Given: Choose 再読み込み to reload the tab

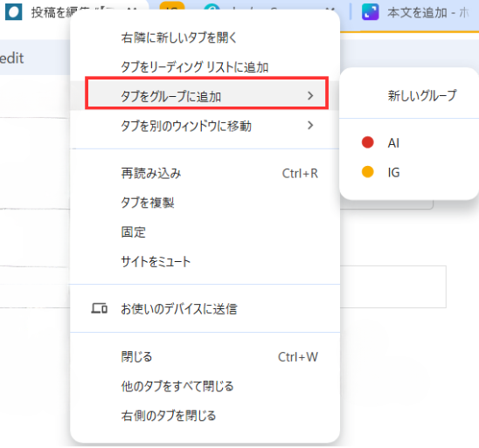Looking at the screenshot, I should (205, 173).
